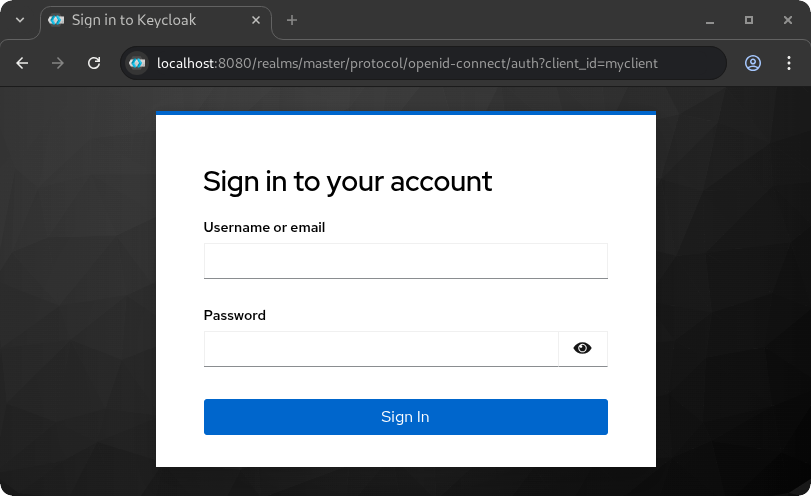View site information in address bar
This screenshot has height=496, width=811.
click(x=137, y=63)
